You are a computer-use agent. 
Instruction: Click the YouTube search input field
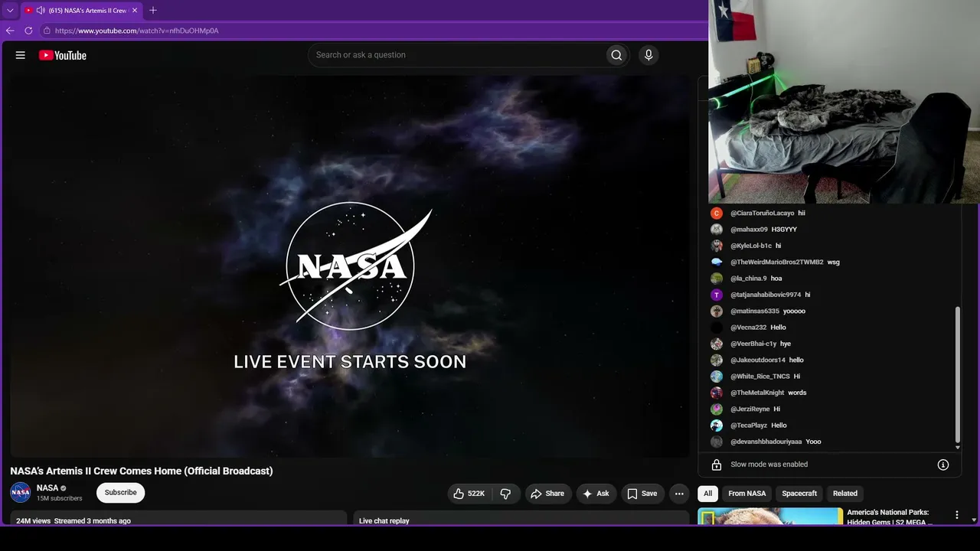(456, 55)
